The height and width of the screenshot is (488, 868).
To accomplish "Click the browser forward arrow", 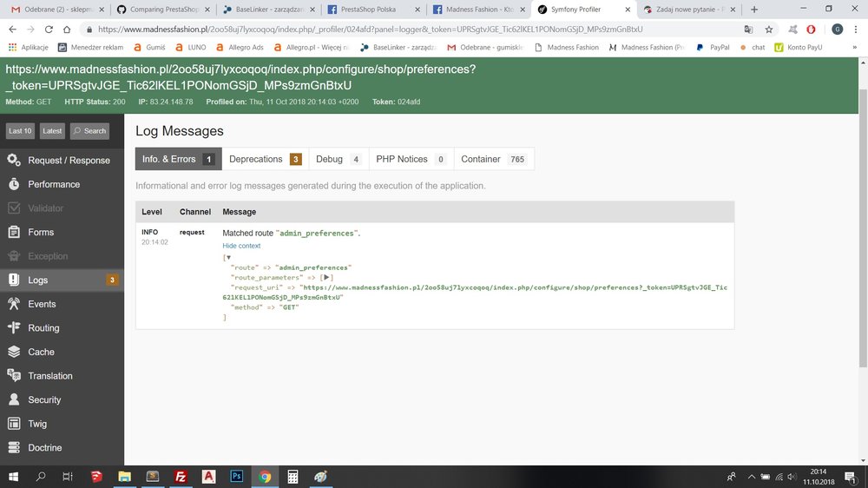I will [x=31, y=30].
